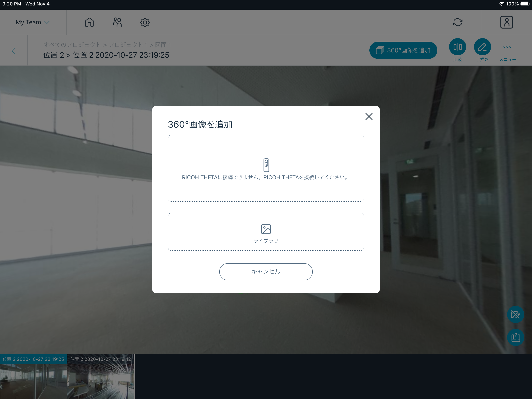532x399 pixels.
Task: Click the 360°画像を追加 toolbar button
Action: (x=403, y=50)
